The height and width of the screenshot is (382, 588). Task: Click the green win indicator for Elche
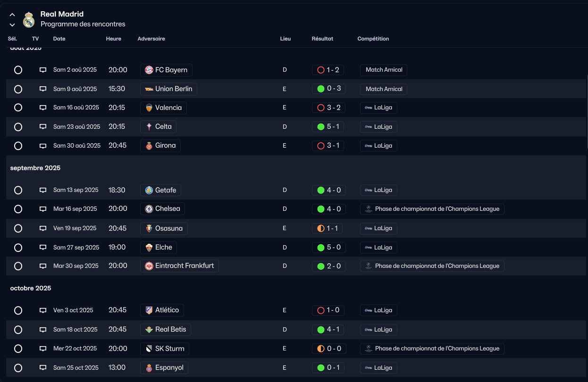click(321, 248)
